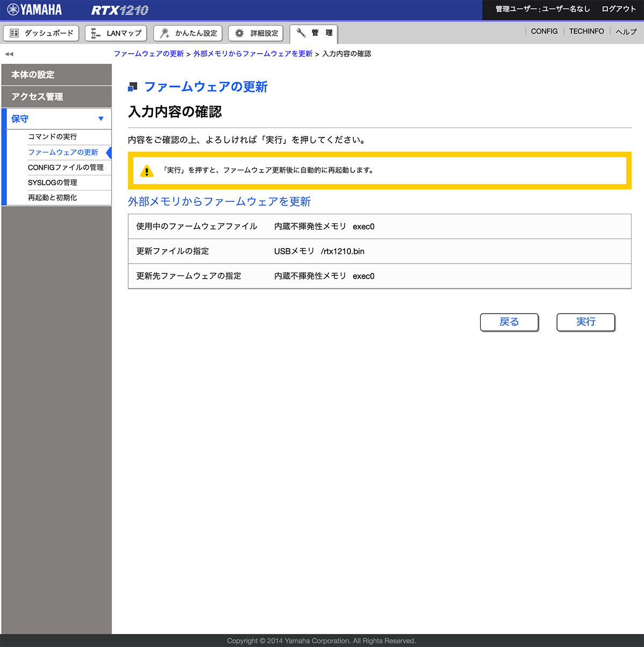Select the 管理 tab
This screenshot has width=644, height=647.
pos(313,33)
